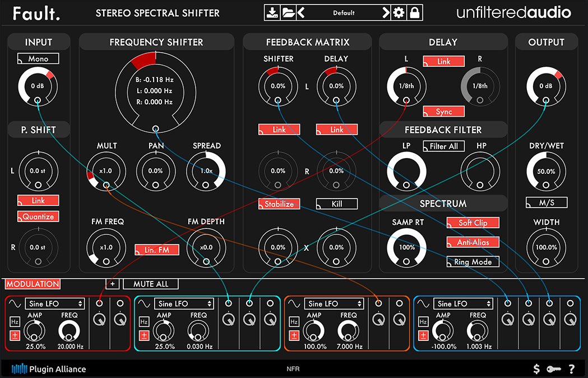
Task: Enable the M/S output button
Action: tap(547, 202)
